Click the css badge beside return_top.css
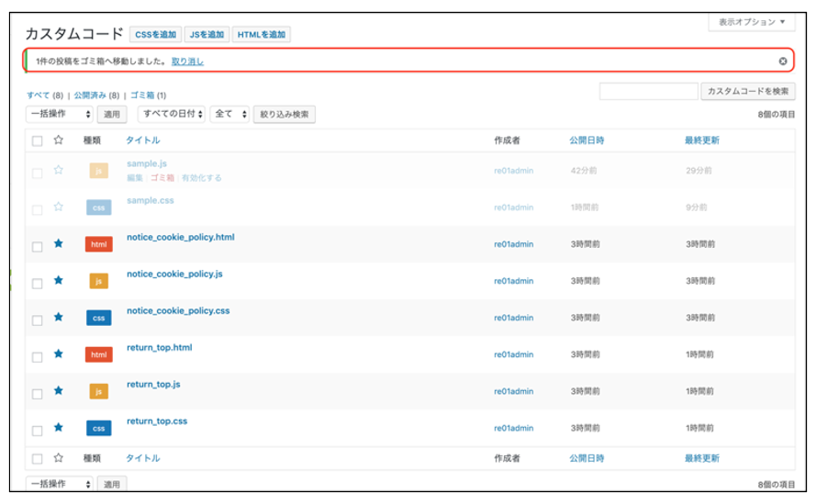This screenshot has height=504, width=816. (98, 428)
